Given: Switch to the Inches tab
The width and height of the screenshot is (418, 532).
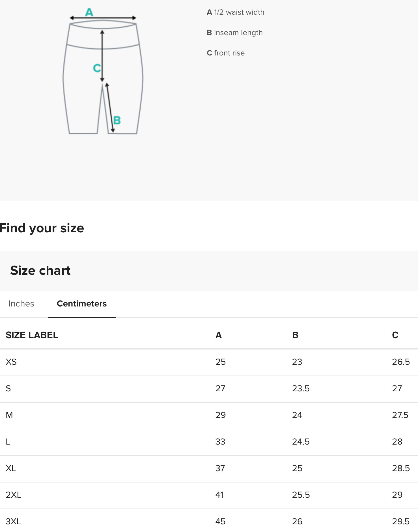Looking at the screenshot, I should point(21,304).
